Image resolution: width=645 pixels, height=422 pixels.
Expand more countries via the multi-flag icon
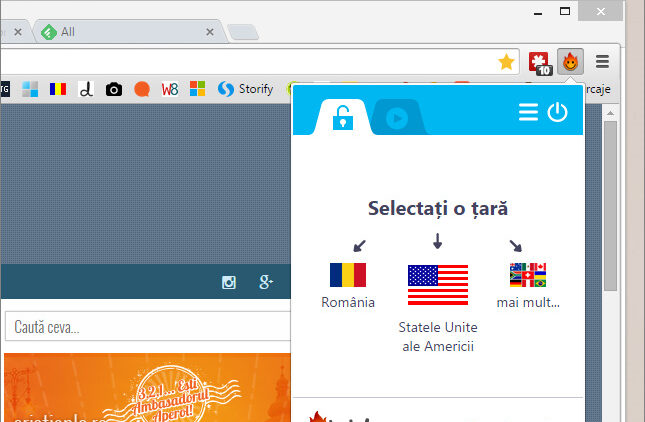click(x=528, y=275)
